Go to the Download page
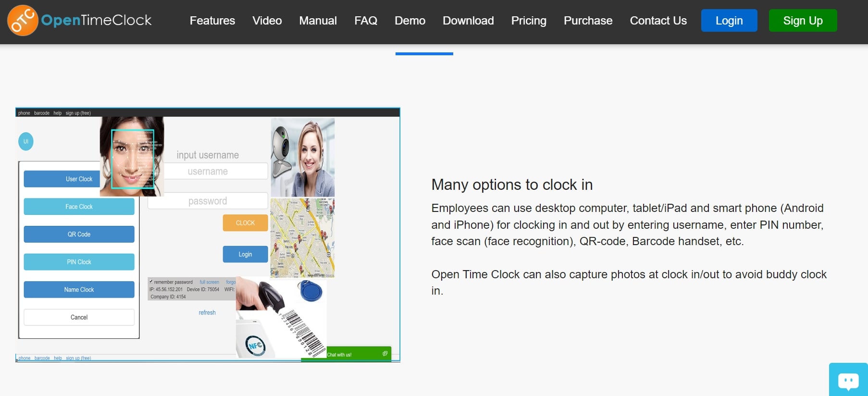Viewport: 868px width, 396px height. tap(468, 21)
